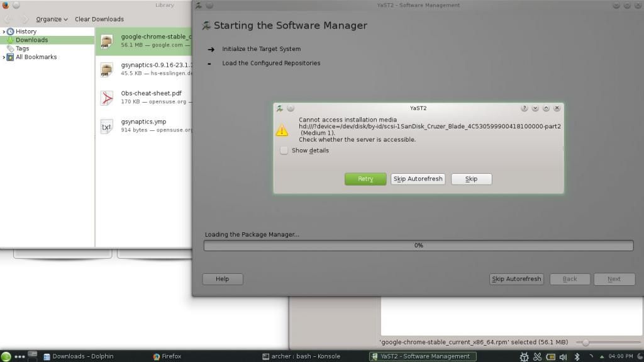Select Downloads in the Library sidebar
The height and width of the screenshot is (362, 644).
click(47, 40)
